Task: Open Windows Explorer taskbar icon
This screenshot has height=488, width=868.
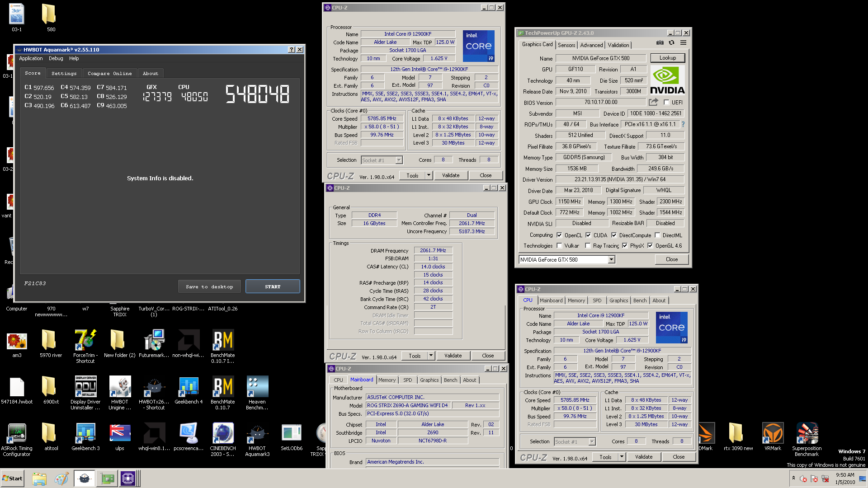Action: pyautogui.click(x=39, y=479)
